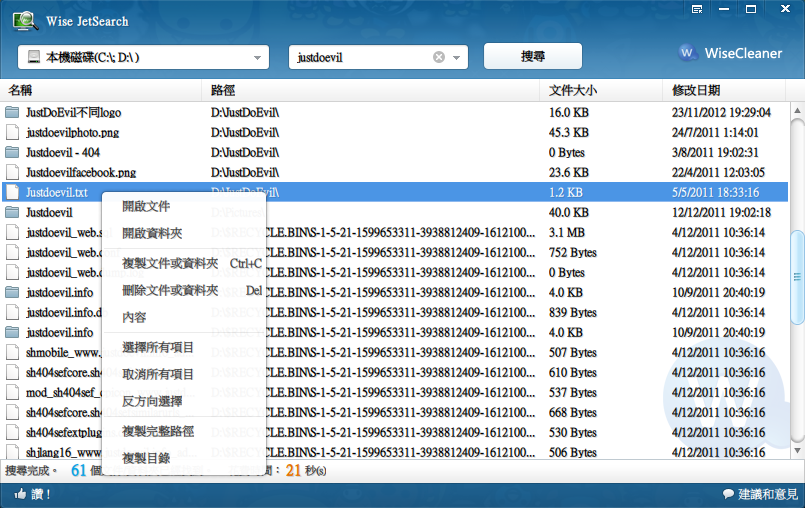Click the 讚! like button label
The width and height of the screenshot is (805, 508).
tap(41, 494)
